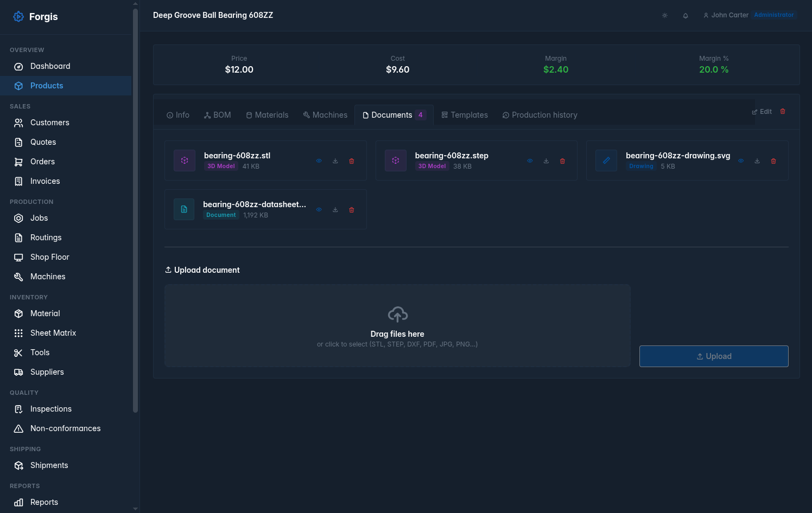Preview bearing-608zz.step with eye icon
Viewport: 812px width, 513px height.
530,161
